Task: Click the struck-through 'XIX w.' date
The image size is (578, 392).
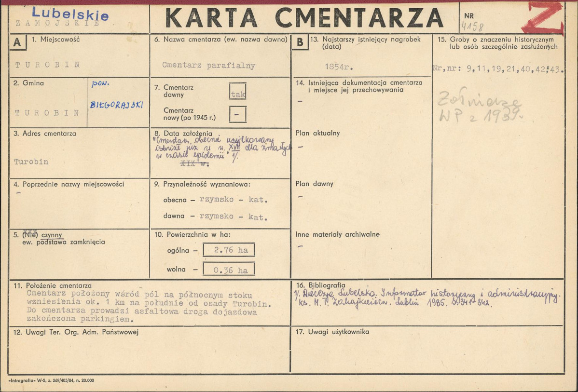Action: [x=194, y=163]
